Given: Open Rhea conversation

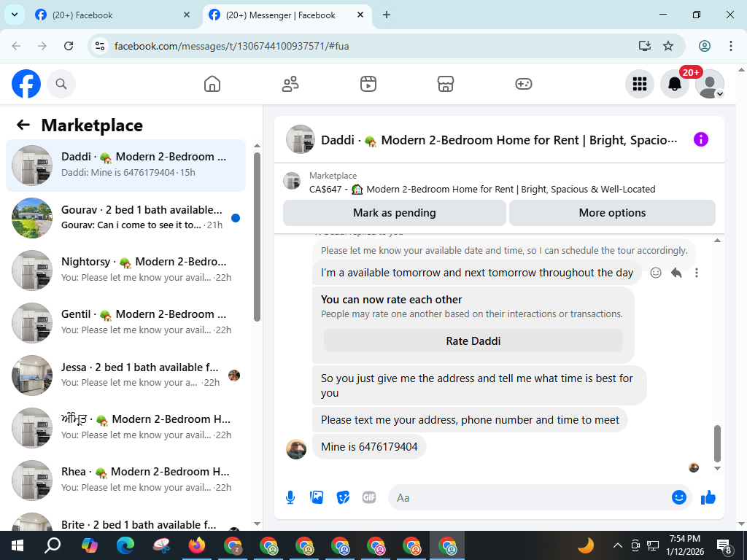Looking at the screenshot, I should pyautogui.click(x=125, y=480).
